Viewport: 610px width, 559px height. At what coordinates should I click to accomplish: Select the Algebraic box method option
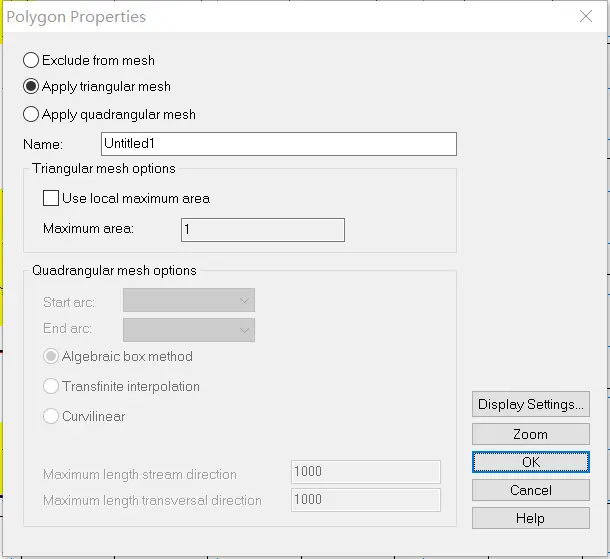coord(52,356)
